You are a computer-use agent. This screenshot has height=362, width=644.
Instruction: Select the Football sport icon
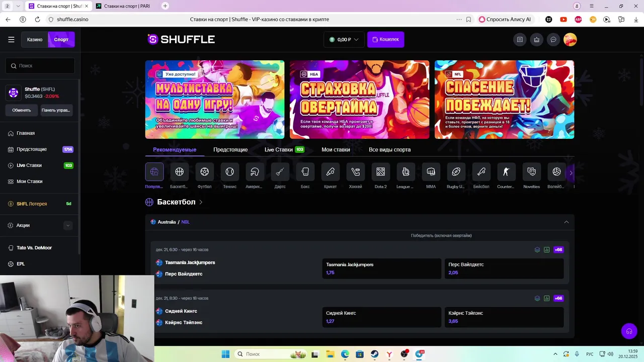[204, 172]
